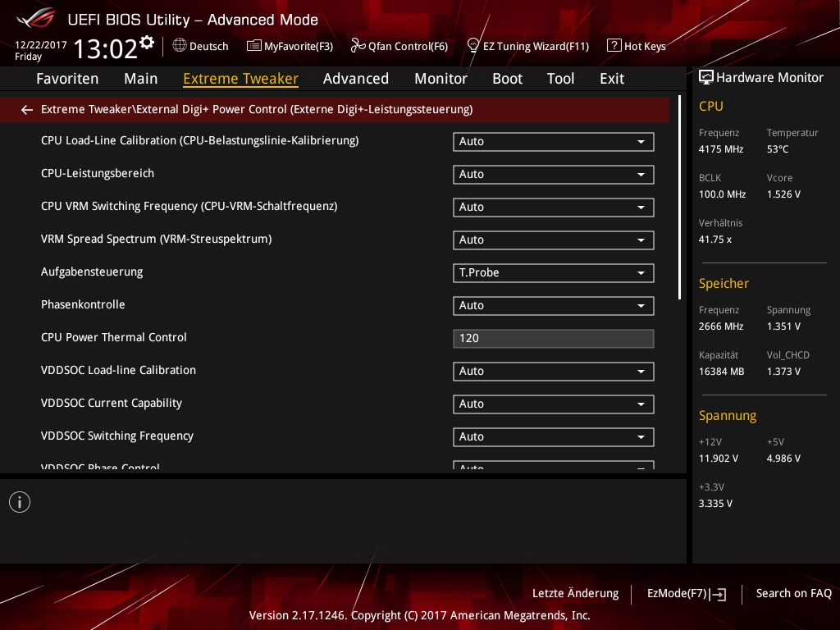Click CPU Power Thermal Control value field
840x630 pixels.
[x=554, y=339]
